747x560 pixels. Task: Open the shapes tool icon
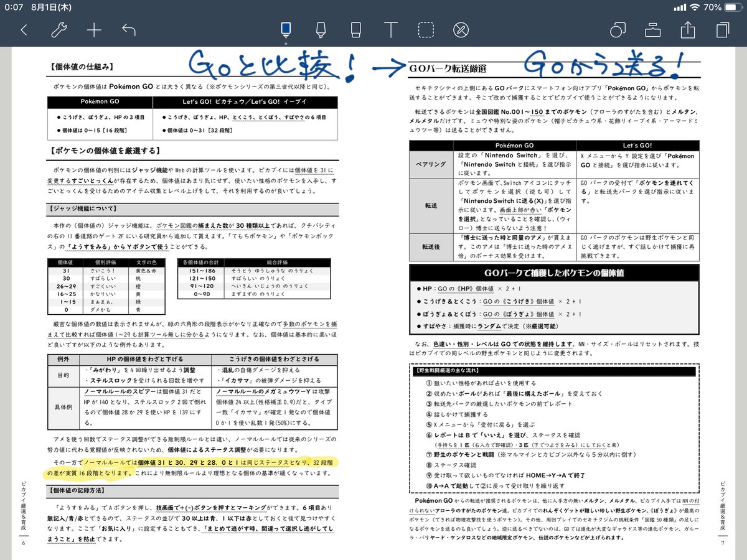617,30
